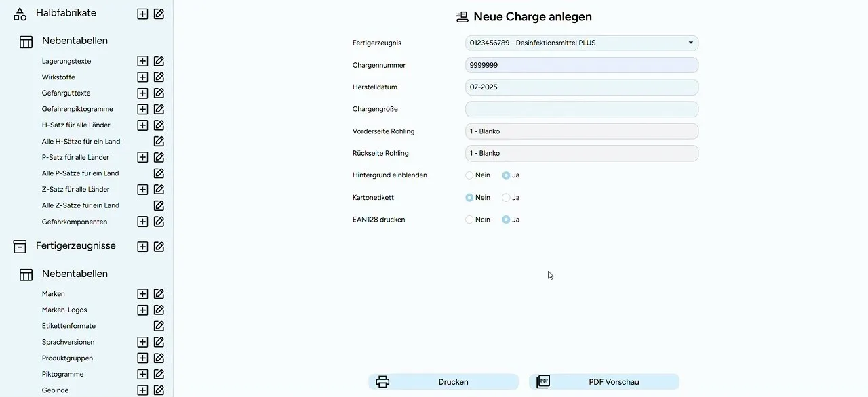Add a new Piktogramme entry

click(142, 374)
